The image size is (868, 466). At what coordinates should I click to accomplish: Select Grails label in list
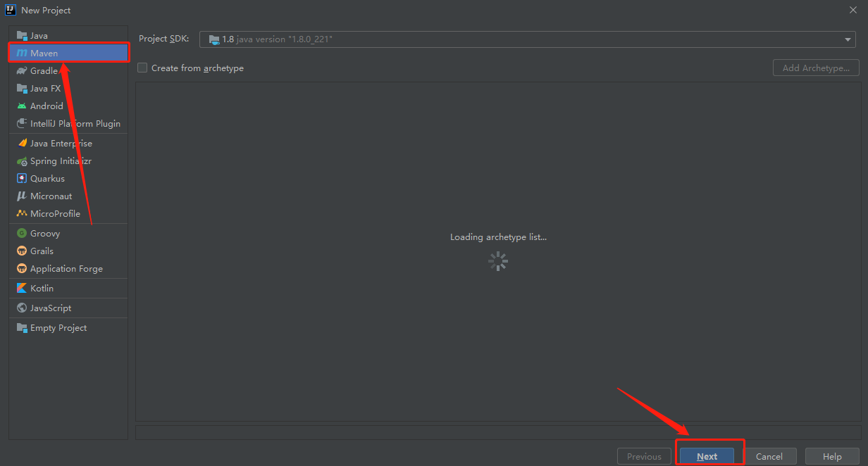coord(42,251)
